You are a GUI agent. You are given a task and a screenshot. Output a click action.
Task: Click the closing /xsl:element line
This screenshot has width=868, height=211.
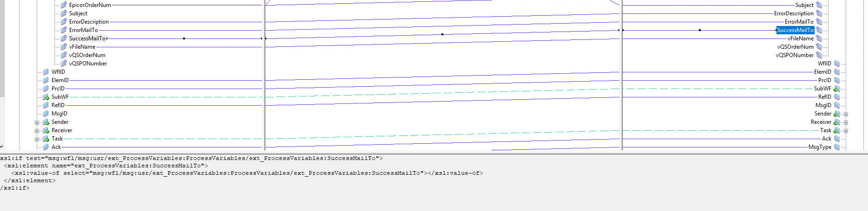pos(30,180)
